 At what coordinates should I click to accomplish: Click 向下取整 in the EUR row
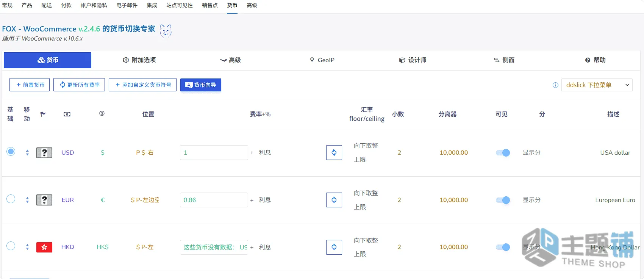[x=366, y=193]
